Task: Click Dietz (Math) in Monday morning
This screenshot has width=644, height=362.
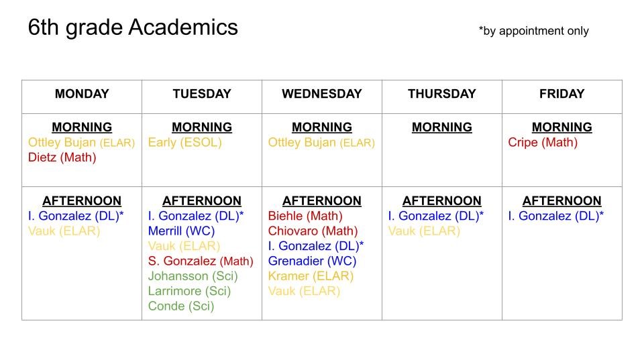Action: 62,158
